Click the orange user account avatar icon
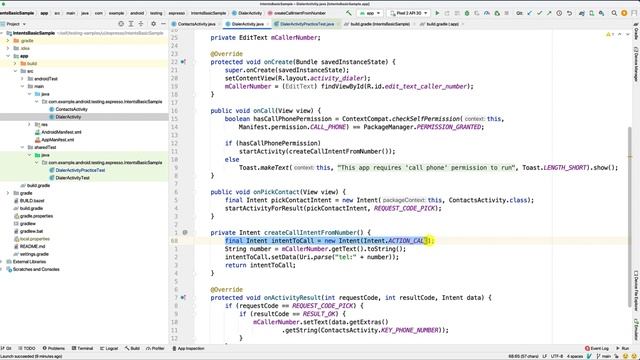 click(x=624, y=13)
